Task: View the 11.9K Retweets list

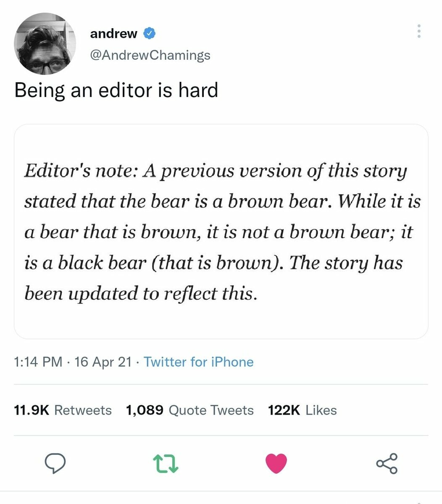Action: [63, 410]
